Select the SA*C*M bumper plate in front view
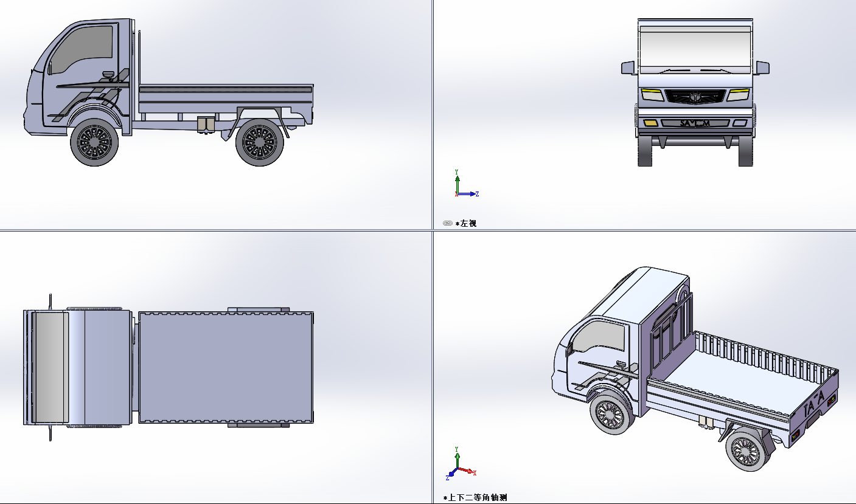 point(695,123)
